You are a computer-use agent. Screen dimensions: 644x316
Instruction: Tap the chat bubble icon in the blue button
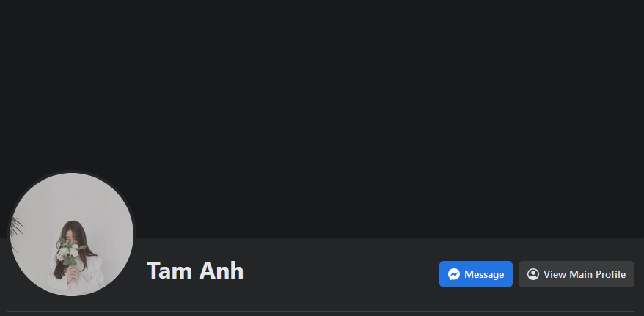(x=454, y=274)
